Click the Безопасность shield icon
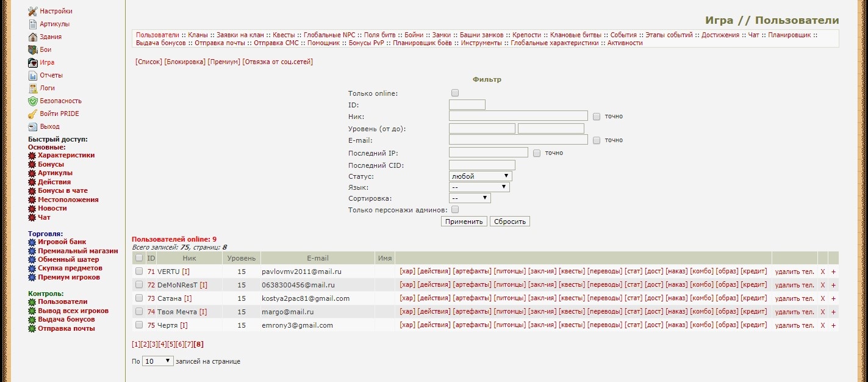The width and height of the screenshot is (868, 382). pos(33,101)
